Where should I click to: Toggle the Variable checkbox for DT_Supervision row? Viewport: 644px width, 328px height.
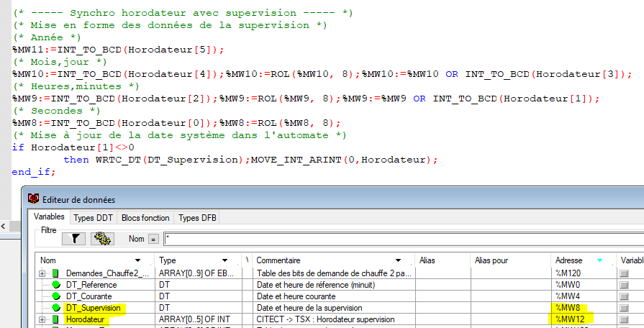click(x=624, y=308)
